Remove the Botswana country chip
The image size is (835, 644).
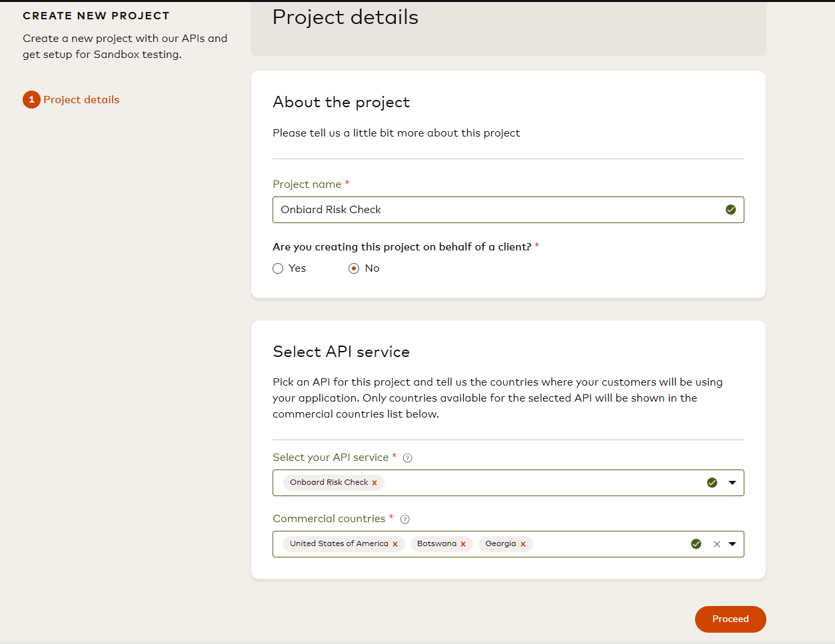click(463, 544)
